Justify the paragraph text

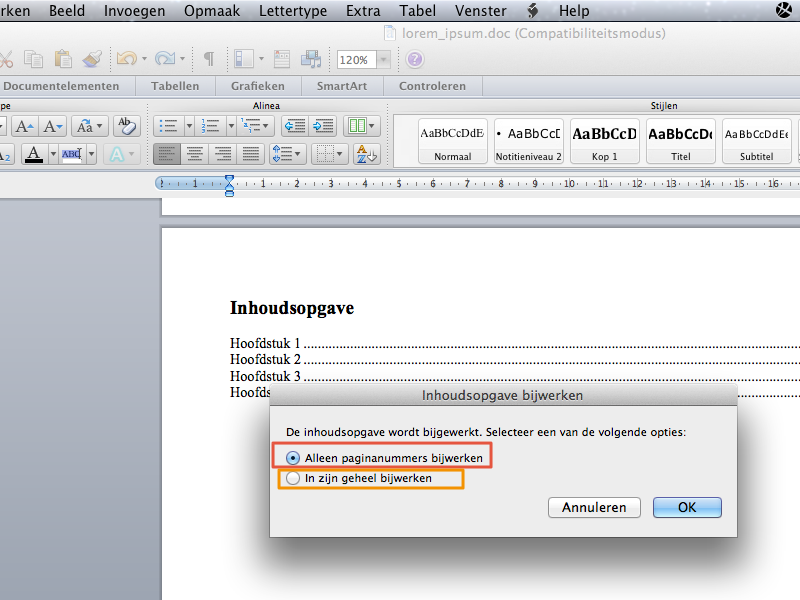point(251,154)
